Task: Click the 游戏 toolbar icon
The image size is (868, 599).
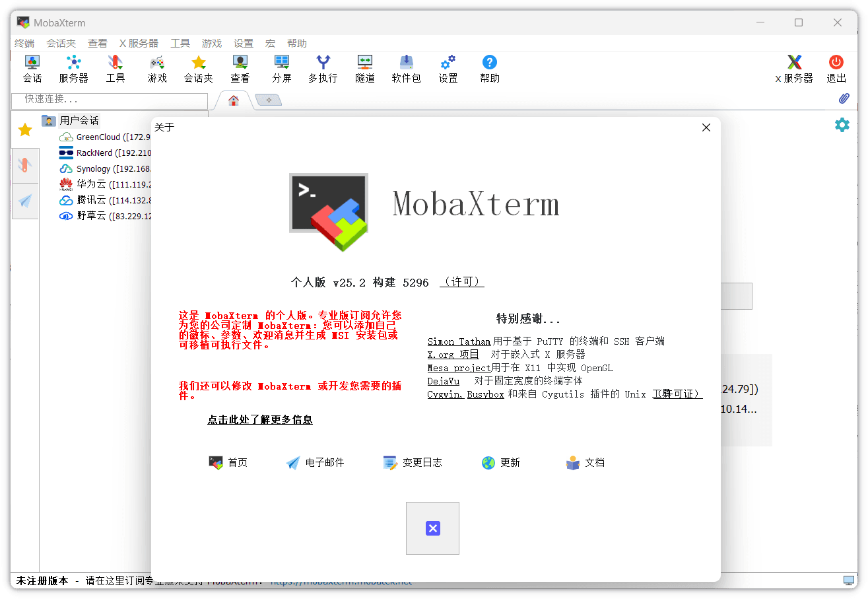Action: 157,69
